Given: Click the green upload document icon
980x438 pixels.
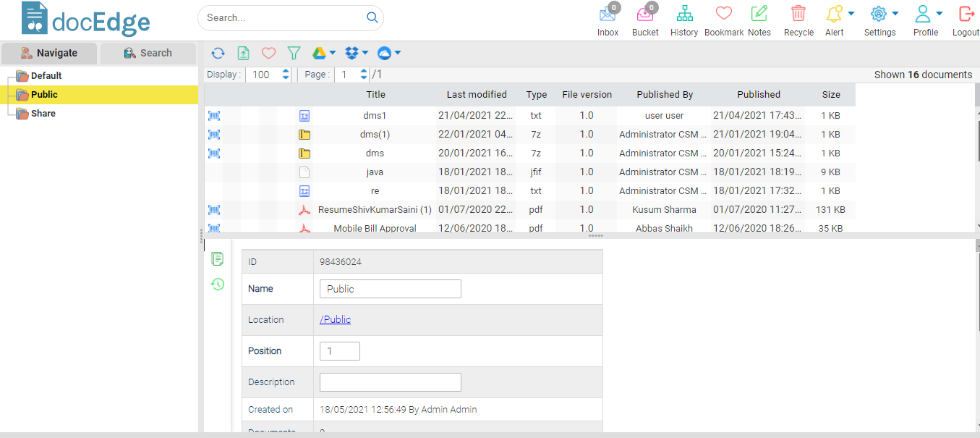Looking at the screenshot, I should click(x=243, y=53).
